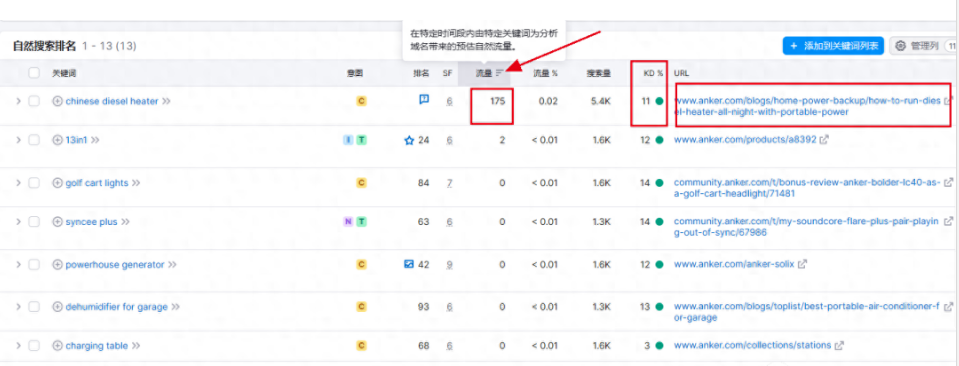Expand the 'chinese diesel heater' row
The image size is (959, 366).
pyautogui.click(x=18, y=101)
